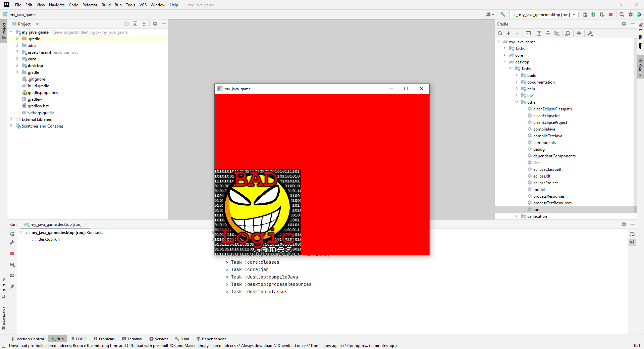Reload all Gradle projects
644x349 pixels.
pos(500,33)
